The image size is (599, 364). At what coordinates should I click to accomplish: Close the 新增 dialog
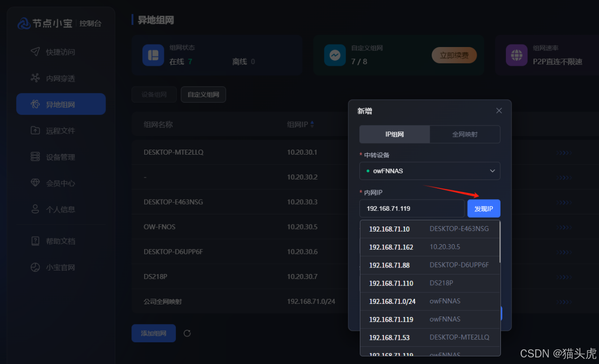pos(499,111)
